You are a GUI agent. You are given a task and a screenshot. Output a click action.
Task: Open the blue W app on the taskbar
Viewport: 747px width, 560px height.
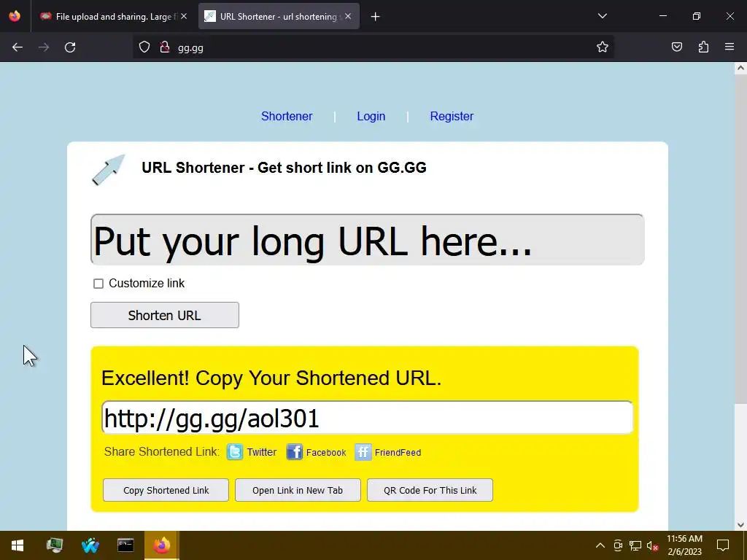click(x=90, y=545)
